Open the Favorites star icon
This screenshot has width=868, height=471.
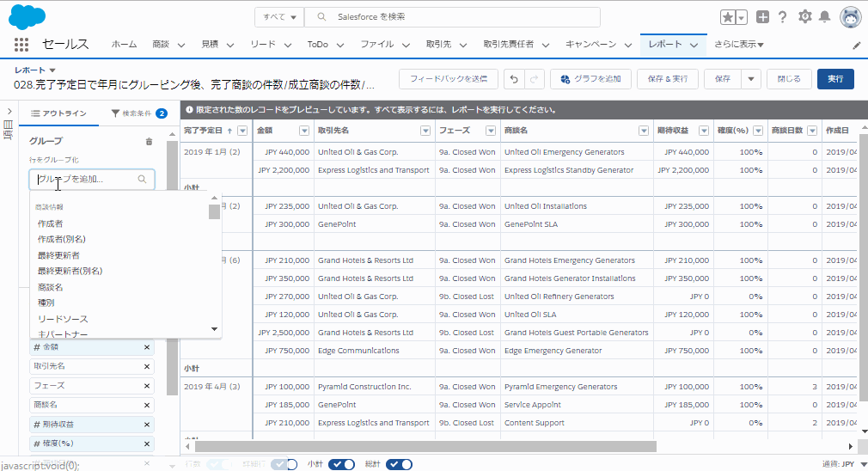[x=727, y=17]
